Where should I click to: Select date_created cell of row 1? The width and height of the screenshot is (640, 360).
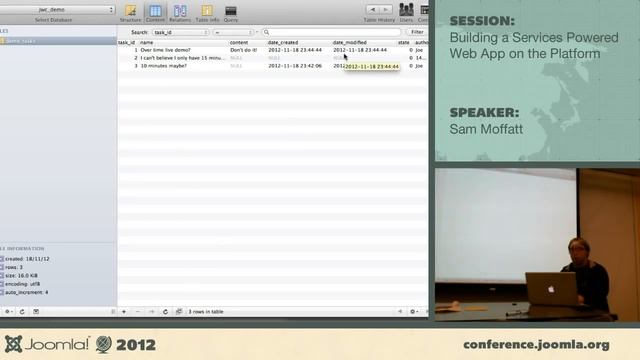point(295,50)
